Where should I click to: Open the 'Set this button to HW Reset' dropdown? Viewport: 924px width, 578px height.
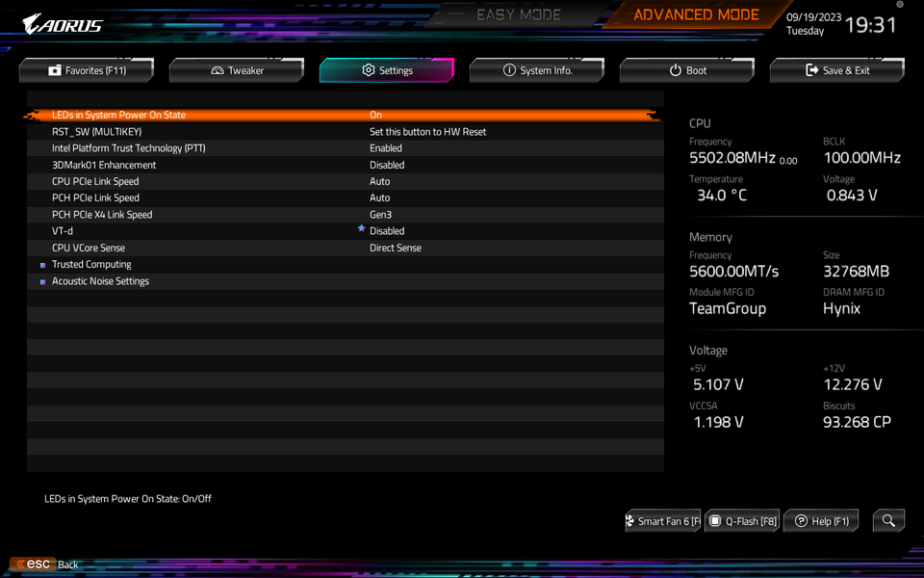(x=427, y=132)
